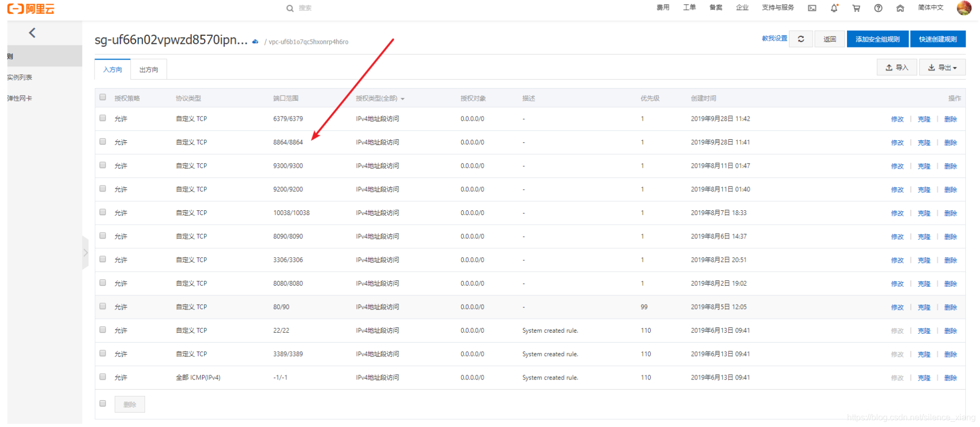Click the 返回 button
Viewport: 980px width, 427px height.
(x=830, y=39)
